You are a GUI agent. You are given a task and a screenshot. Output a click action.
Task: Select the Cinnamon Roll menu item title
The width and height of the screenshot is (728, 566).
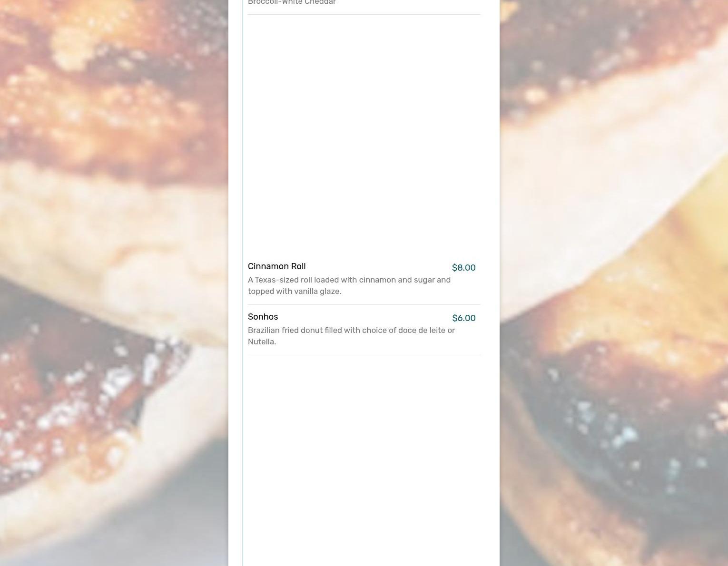[276, 266]
